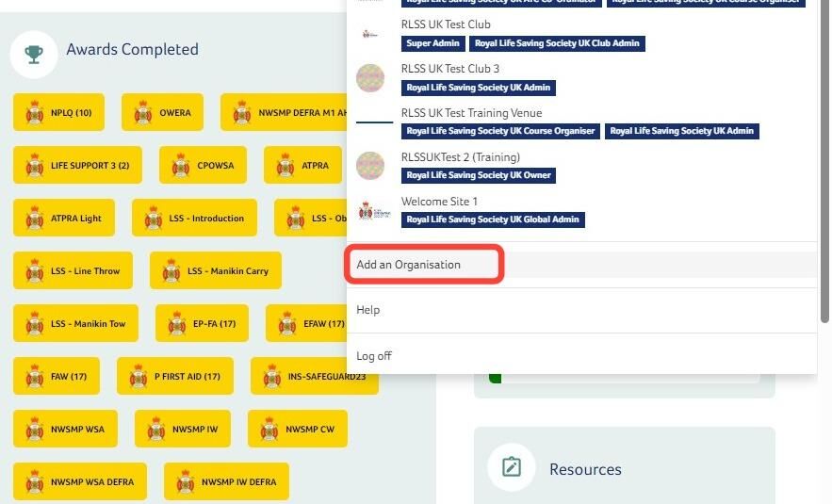Screen dimensions: 832x504
Task: Click Royal Life Saving Society UK Club Admin tag
Action: pos(557,43)
